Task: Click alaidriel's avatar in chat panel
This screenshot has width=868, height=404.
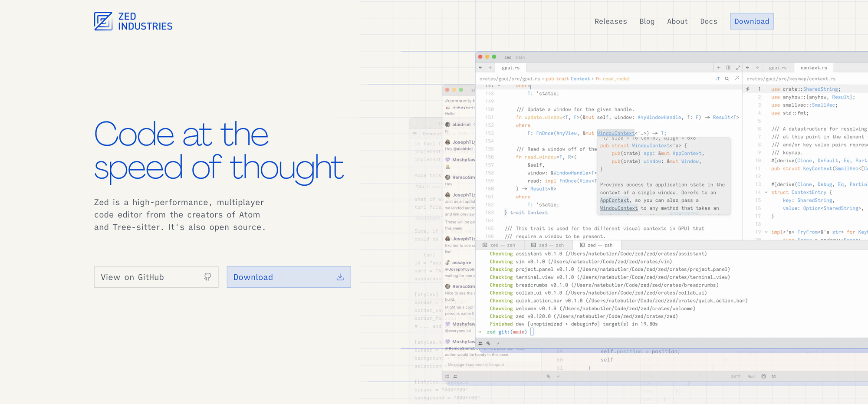Action: click(447, 125)
